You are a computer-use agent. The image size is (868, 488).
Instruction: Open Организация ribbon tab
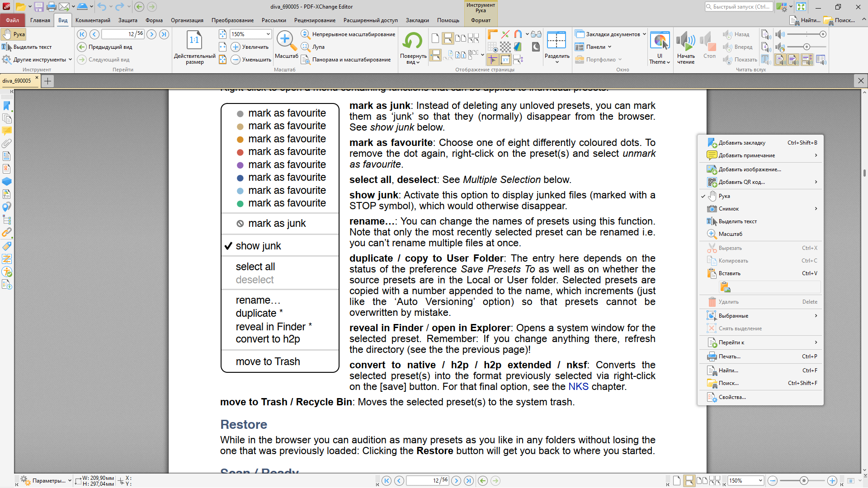coord(187,20)
